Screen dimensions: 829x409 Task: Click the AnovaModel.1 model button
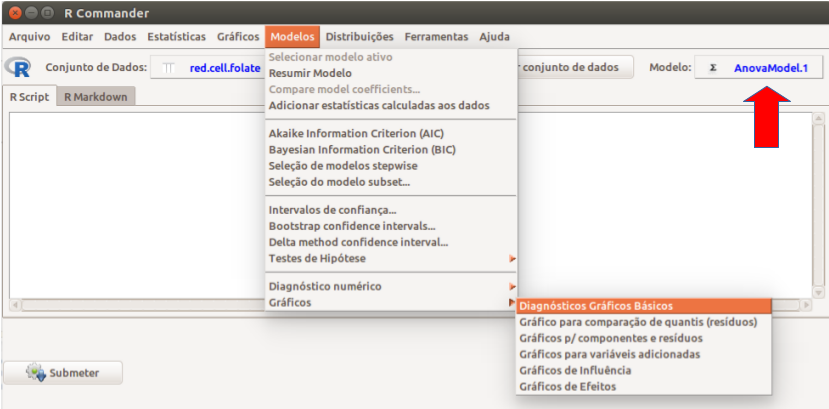759,68
